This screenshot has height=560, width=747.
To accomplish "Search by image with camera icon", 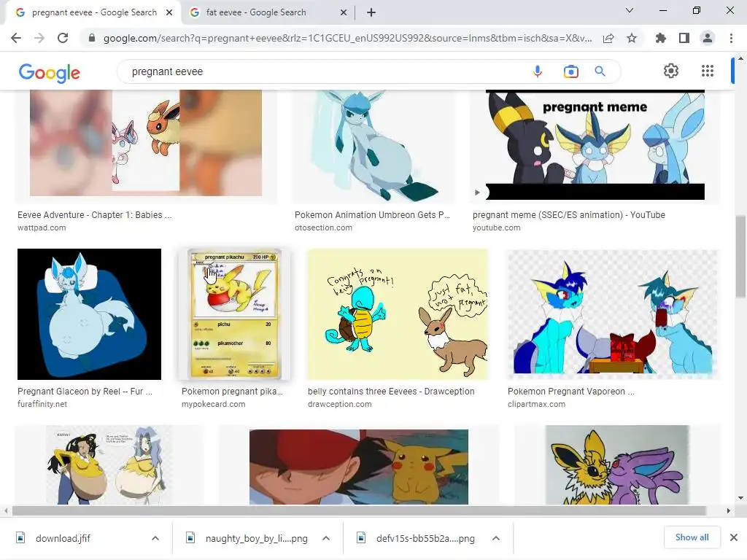I will [x=570, y=71].
